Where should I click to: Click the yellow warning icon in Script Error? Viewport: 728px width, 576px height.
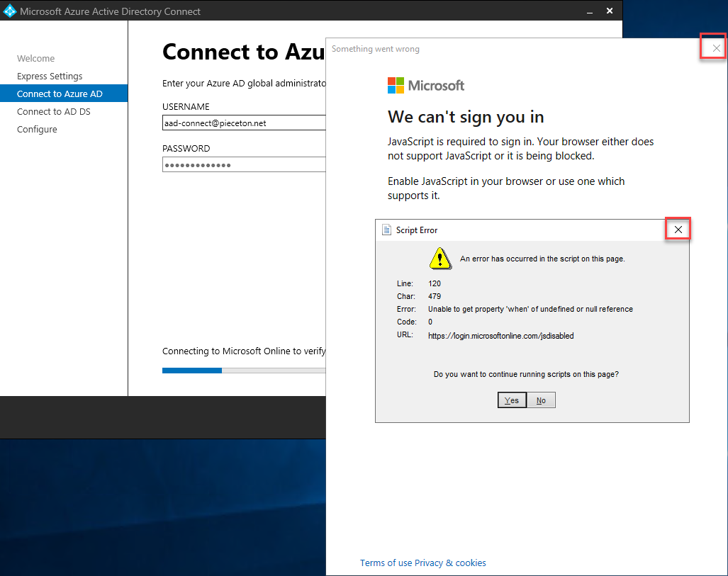click(x=440, y=259)
